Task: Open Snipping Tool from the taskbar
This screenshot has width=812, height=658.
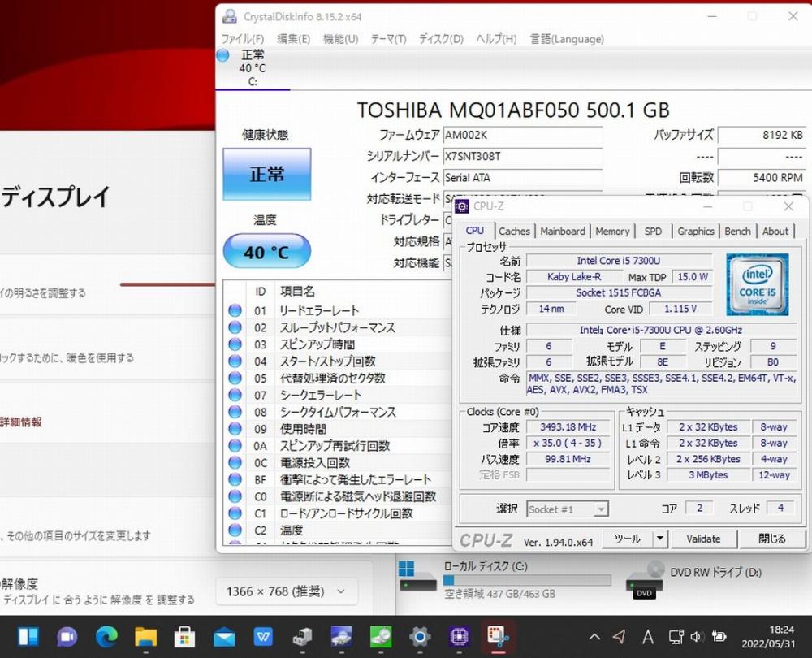Action: click(499, 636)
